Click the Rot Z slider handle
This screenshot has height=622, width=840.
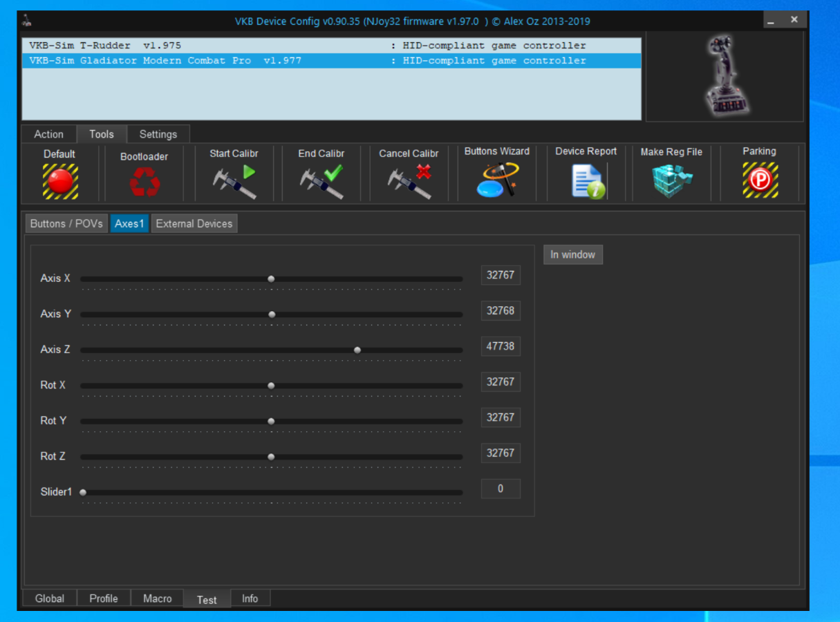[271, 456]
